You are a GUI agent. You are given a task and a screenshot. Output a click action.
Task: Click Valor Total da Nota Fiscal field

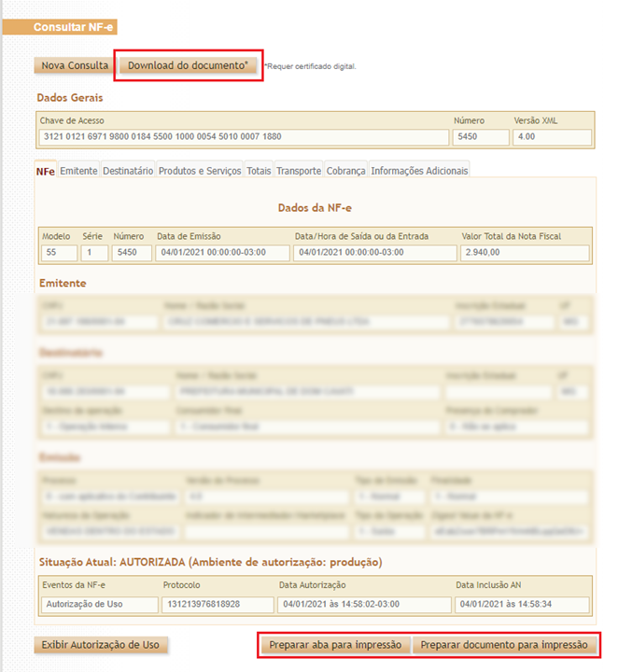525,253
